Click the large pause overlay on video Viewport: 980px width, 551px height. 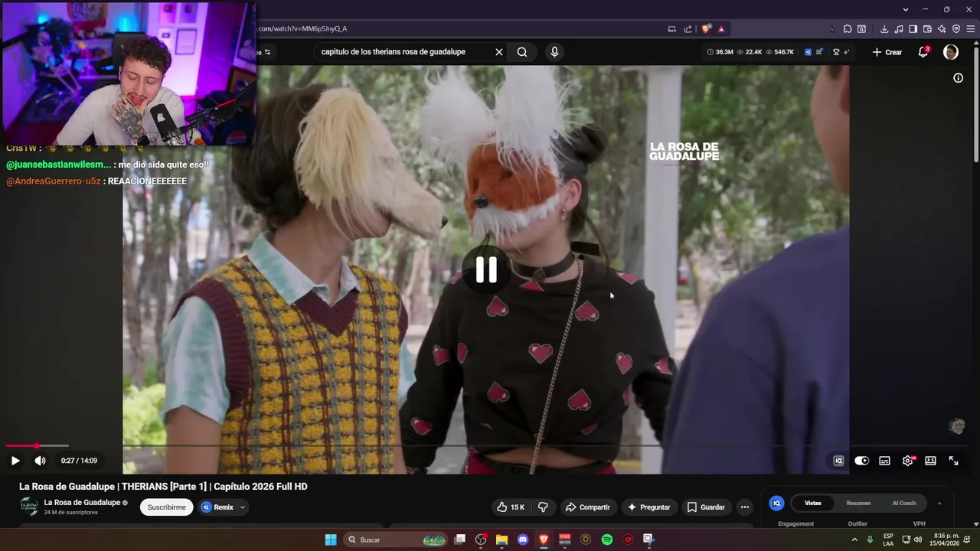tap(486, 269)
